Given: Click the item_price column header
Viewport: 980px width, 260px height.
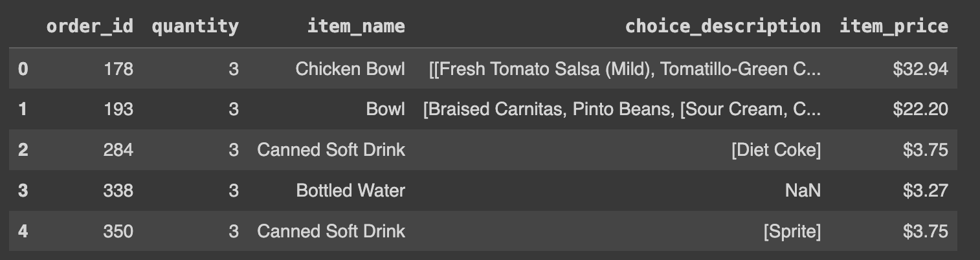Looking at the screenshot, I should tap(894, 27).
